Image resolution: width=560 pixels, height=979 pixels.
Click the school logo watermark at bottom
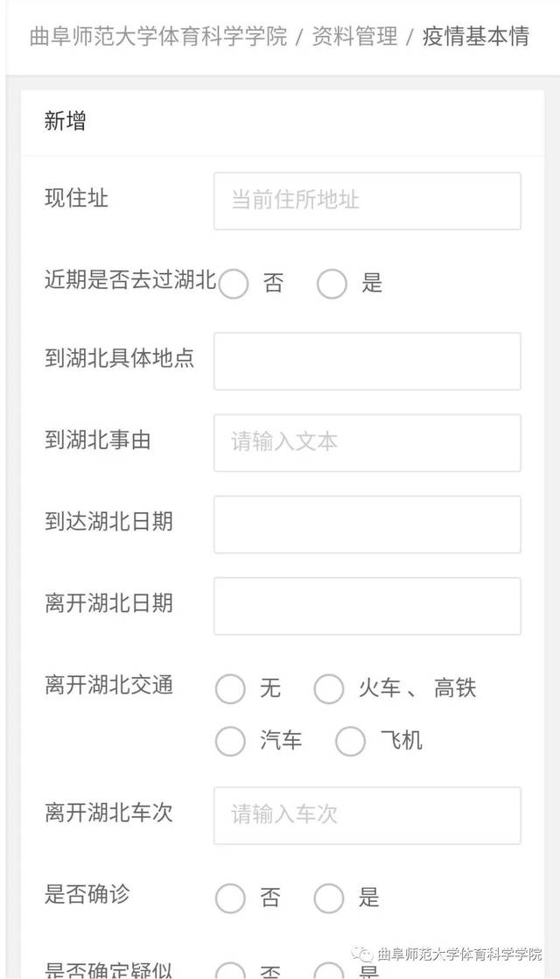coord(446,954)
